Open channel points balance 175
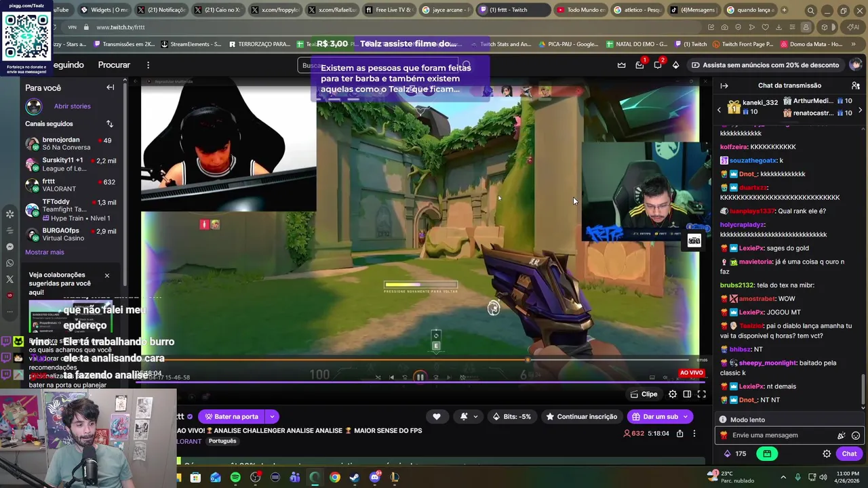The width and height of the screenshot is (868, 488). tap(735, 454)
